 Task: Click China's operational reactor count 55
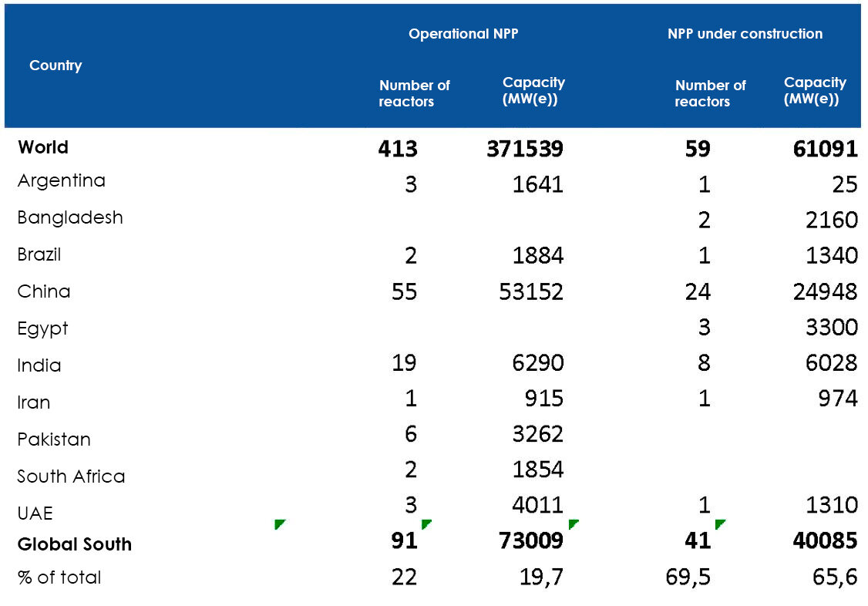(x=404, y=291)
